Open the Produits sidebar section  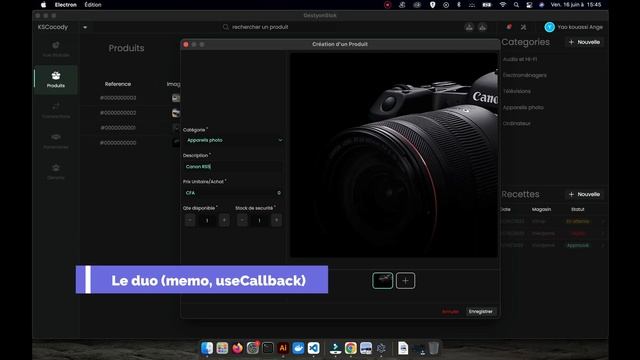pyautogui.click(x=56, y=80)
